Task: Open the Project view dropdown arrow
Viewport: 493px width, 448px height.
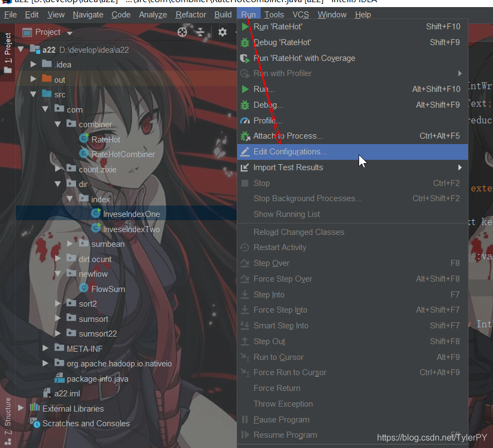Action: (70, 33)
